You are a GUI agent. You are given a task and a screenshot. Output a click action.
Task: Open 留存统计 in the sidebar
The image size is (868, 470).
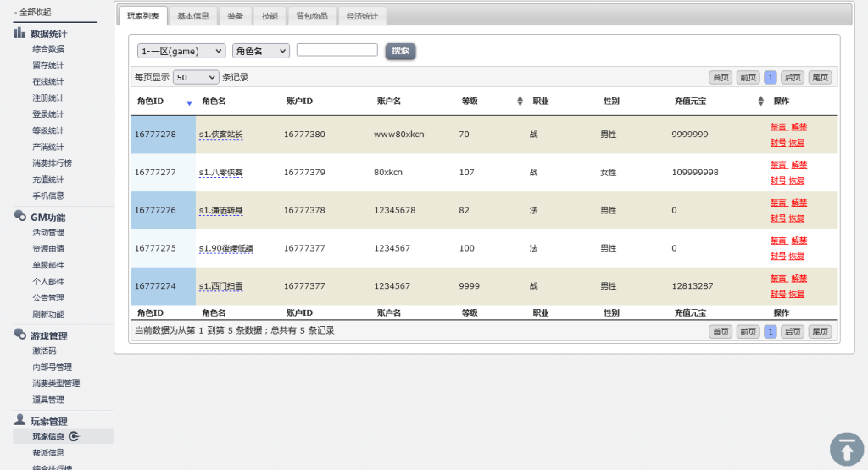click(48, 65)
